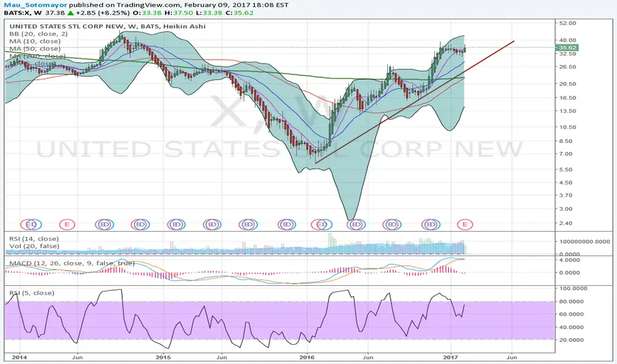The width and height of the screenshot is (617, 364).
Task: Click the 26.50 price axis label
Action: click(x=567, y=67)
